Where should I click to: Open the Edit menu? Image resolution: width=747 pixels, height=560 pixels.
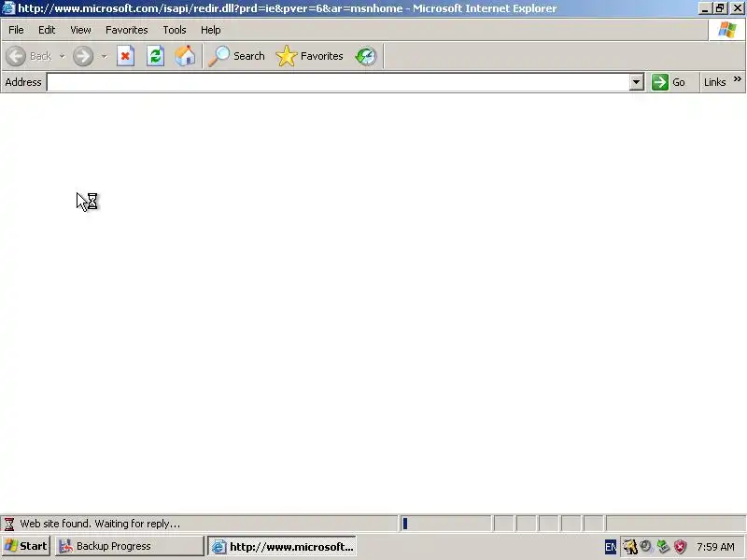pos(47,30)
